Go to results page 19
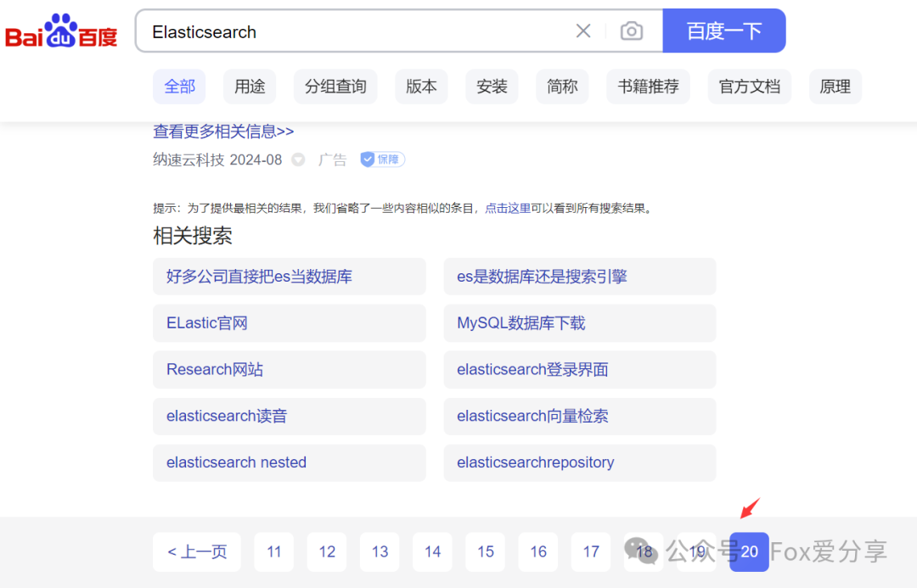Viewport: 917px width, 588px height. (696, 552)
